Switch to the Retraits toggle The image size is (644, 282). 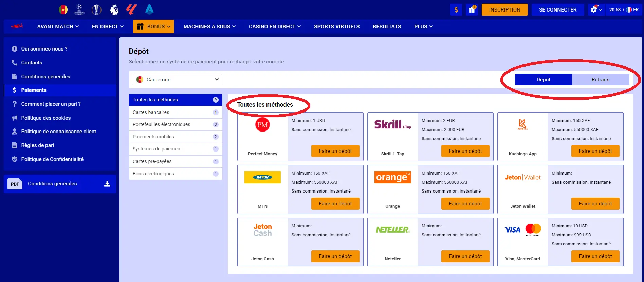pyautogui.click(x=600, y=80)
